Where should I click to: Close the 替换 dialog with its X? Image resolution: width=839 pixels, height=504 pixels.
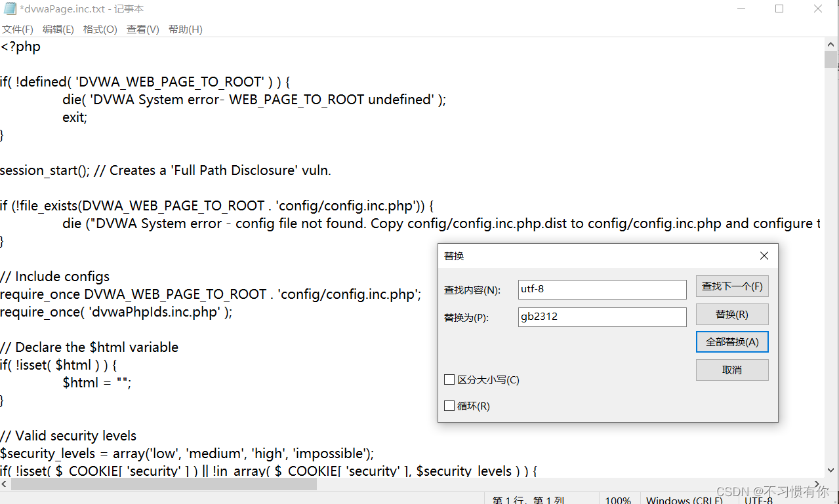[x=764, y=256]
